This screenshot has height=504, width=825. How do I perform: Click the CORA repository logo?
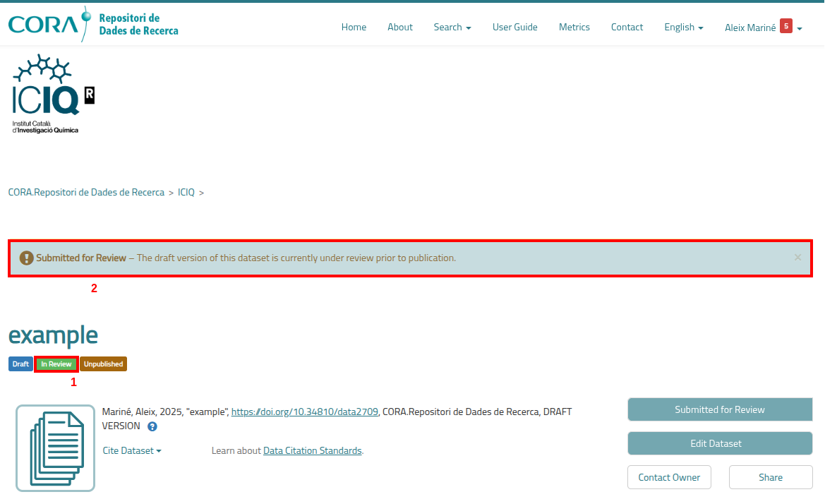92,25
